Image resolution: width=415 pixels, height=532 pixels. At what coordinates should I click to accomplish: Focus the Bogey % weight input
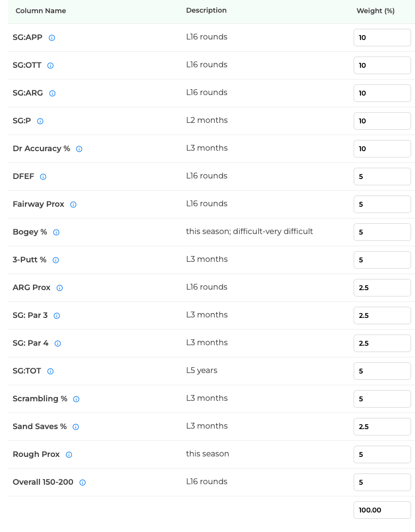(382, 233)
